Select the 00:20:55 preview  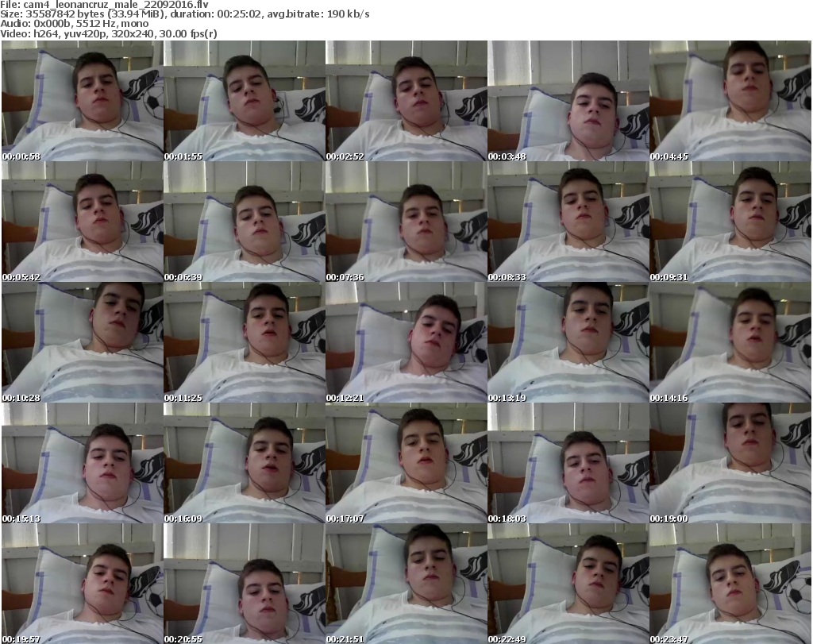[x=245, y=584]
